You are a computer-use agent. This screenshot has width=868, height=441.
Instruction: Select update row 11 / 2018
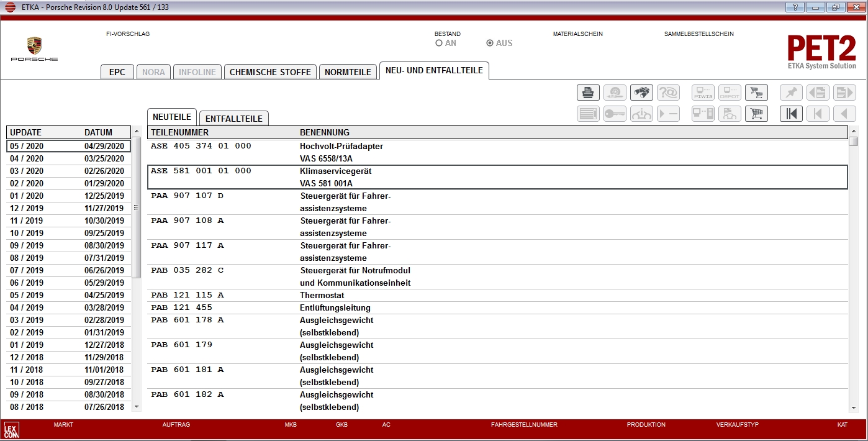(69, 370)
